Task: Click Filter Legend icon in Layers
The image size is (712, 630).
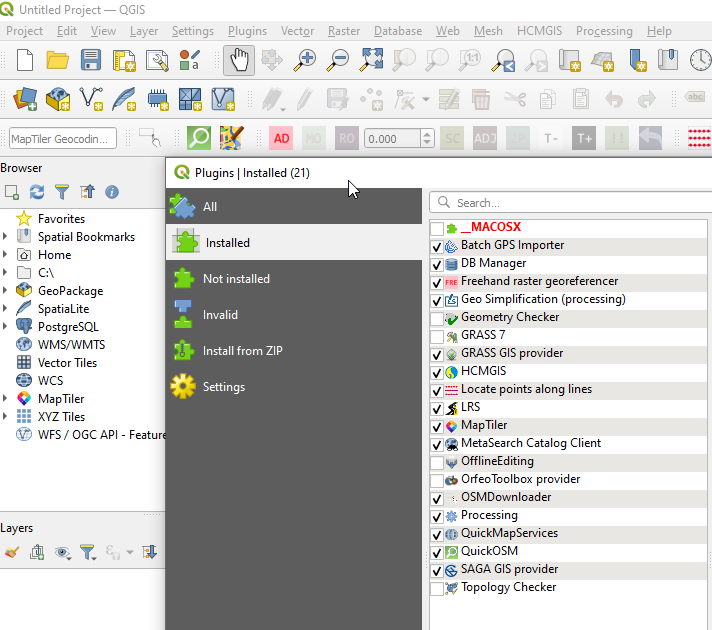Action: click(x=88, y=552)
